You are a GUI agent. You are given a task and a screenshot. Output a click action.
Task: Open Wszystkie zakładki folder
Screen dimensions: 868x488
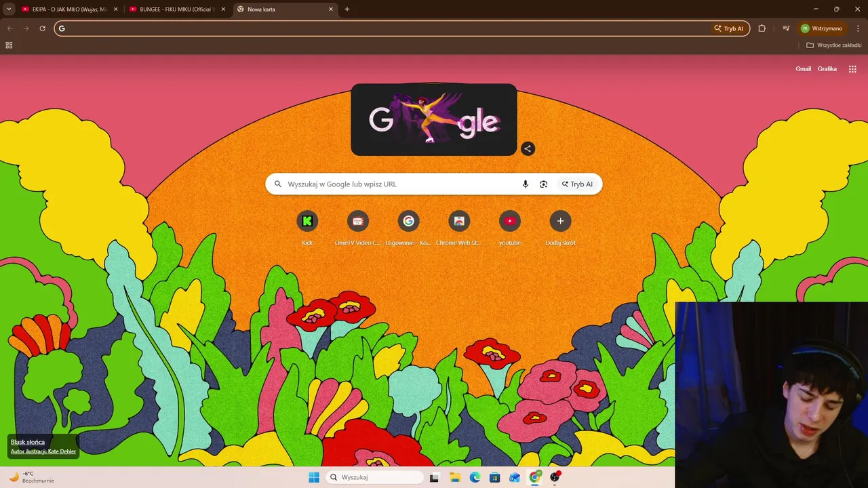833,45
